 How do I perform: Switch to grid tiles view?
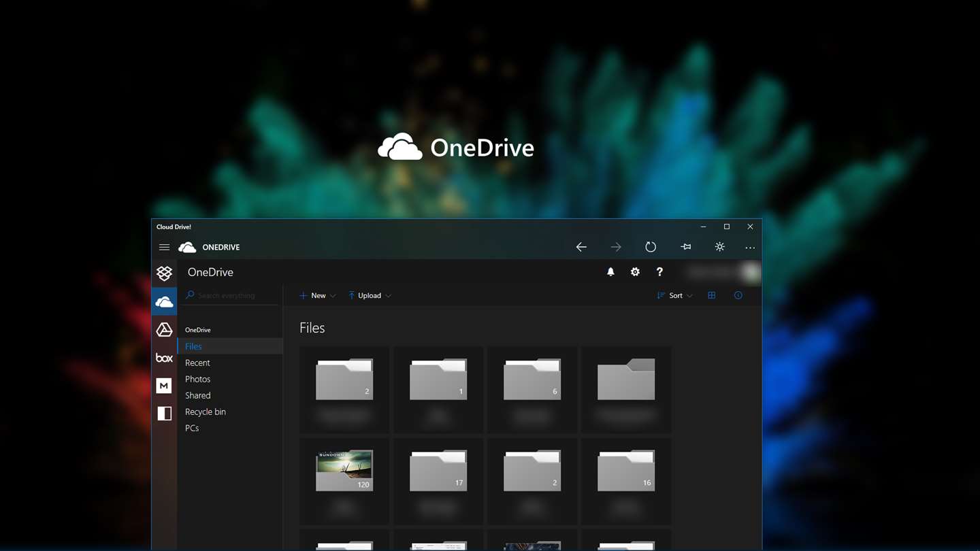tap(711, 295)
